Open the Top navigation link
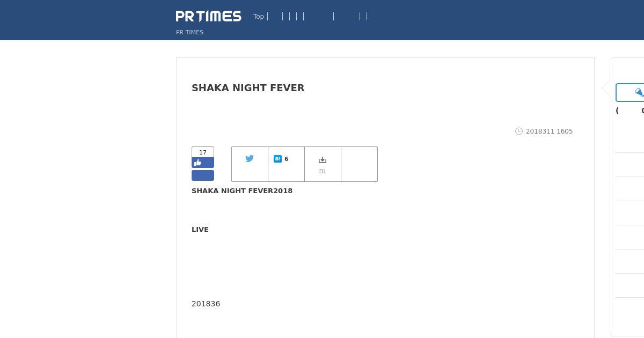The image size is (644, 338). [259, 17]
